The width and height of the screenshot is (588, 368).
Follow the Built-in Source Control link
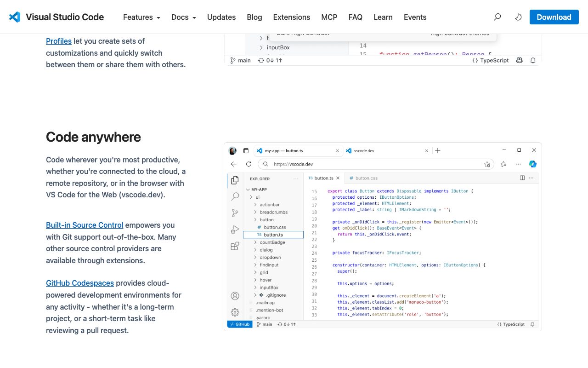(x=85, y=225)
